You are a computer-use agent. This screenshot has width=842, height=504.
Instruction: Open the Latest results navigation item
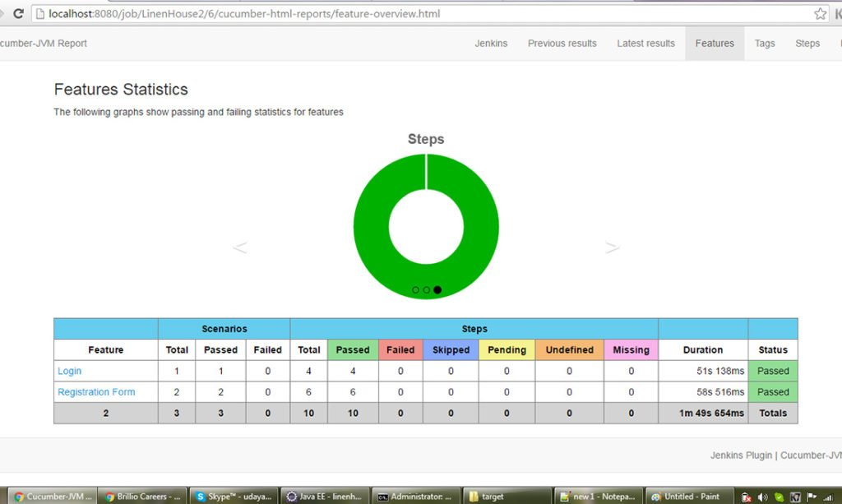point(645,44)
